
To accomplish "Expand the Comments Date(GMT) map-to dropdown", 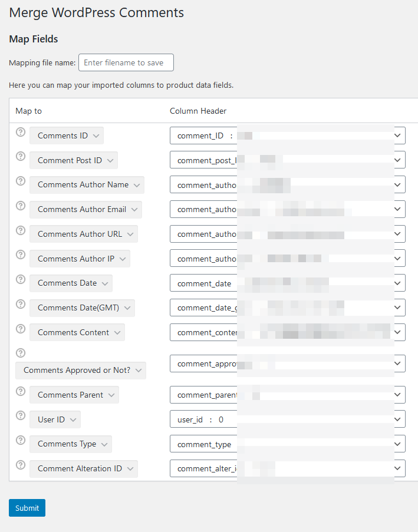I will tap(82, 308).
